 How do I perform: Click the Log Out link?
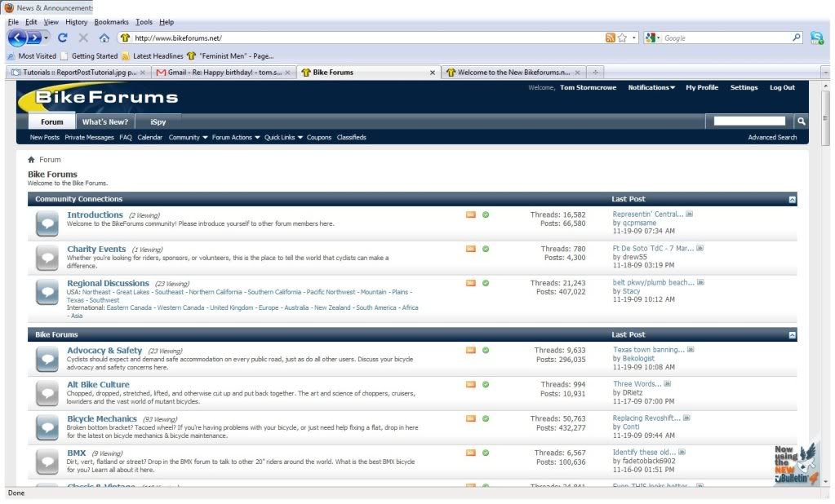click(782, 87)
